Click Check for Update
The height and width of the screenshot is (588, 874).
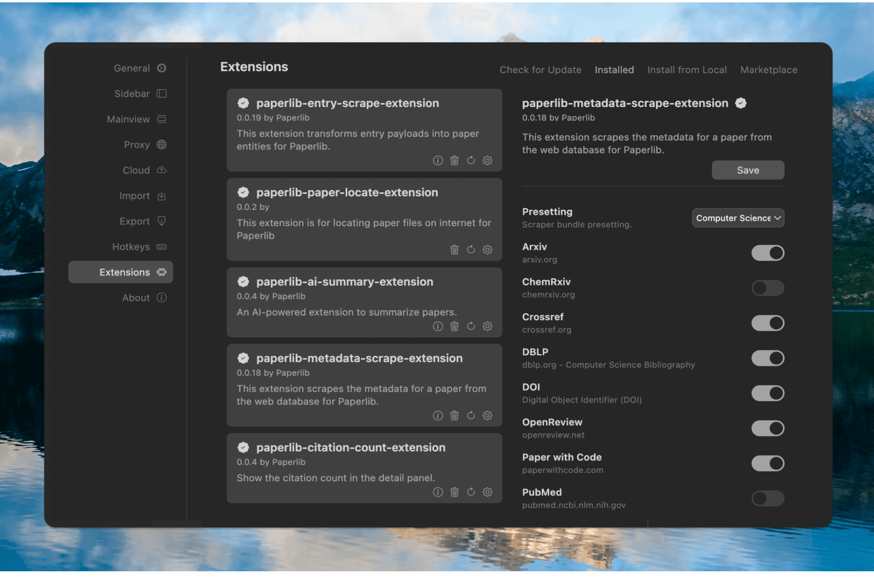coord(540,70)
